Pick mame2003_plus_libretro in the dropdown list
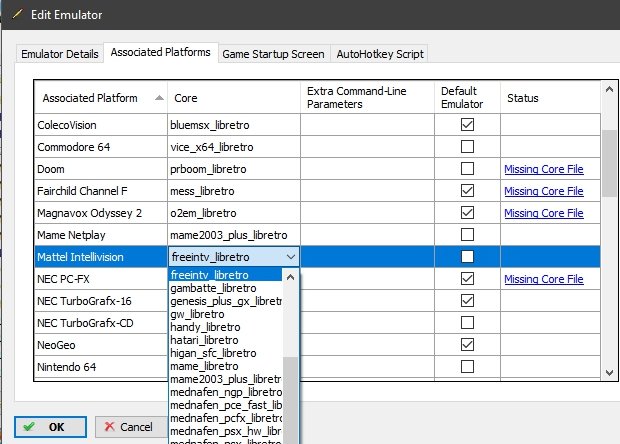 click(225, 379)
